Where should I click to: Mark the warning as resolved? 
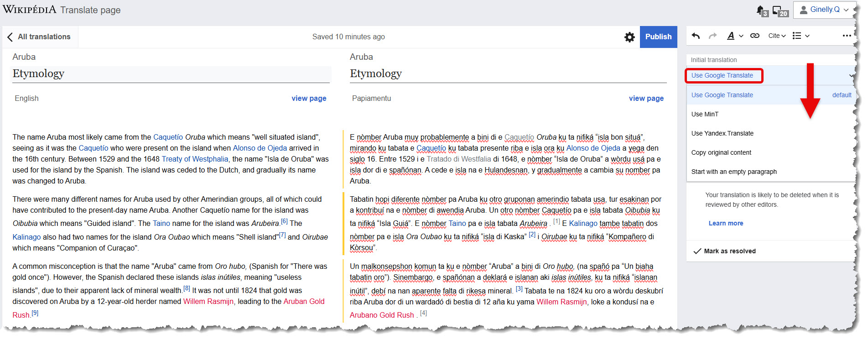(725, 251)
